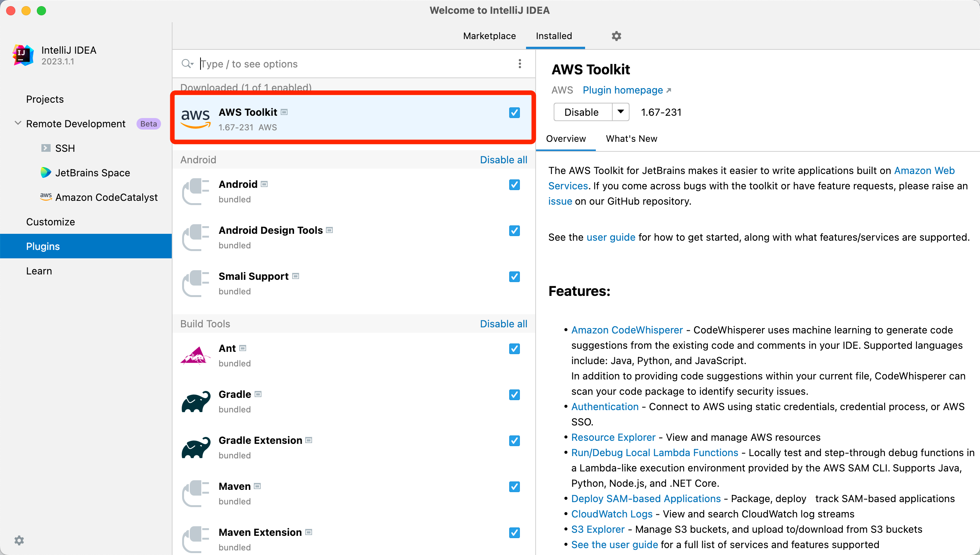Uncheck the Android plugin checkbox

pos(515,185)
